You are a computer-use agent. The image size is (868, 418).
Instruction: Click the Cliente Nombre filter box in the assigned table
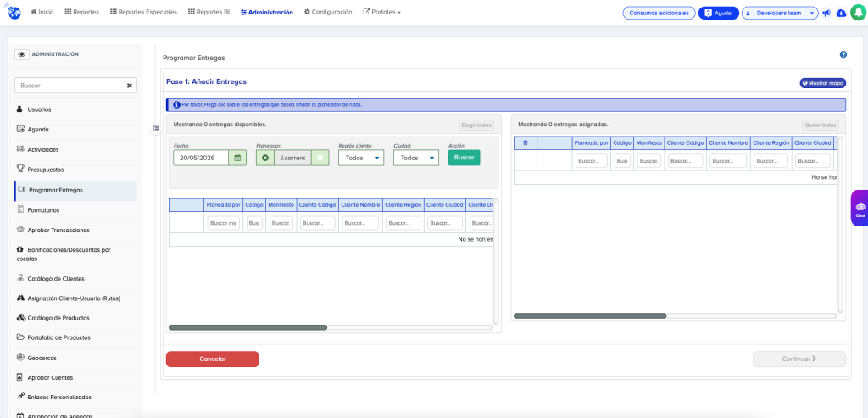728,160
